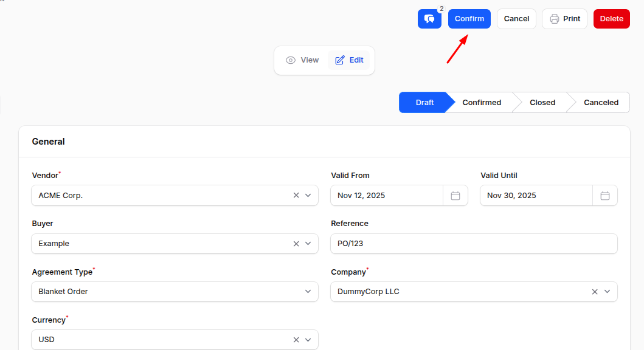
Task: Expand the Agreement Type dropdown
Action: coord(308,292)
